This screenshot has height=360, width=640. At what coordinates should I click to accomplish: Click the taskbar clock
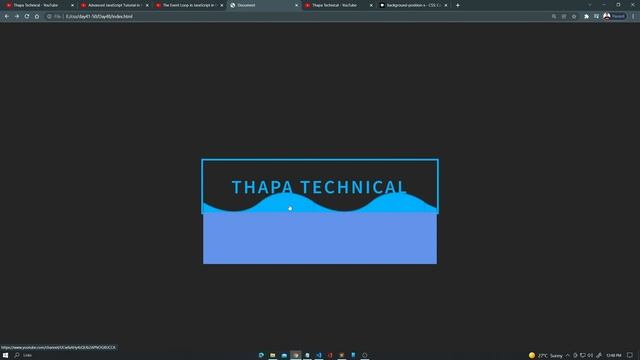point(613,356)
